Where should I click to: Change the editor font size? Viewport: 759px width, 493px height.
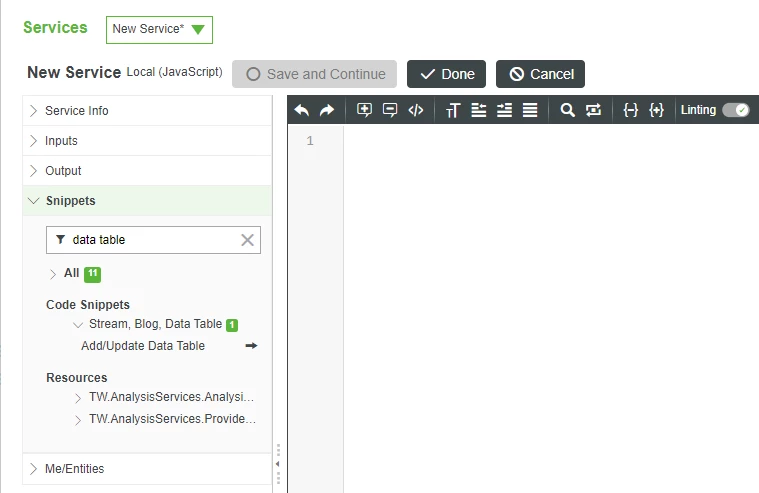click(x=453, y=110)
